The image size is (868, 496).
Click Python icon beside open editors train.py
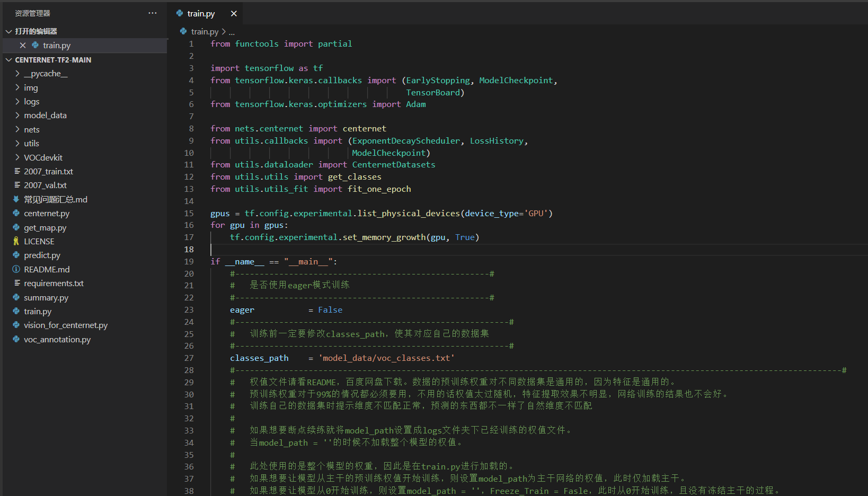coord(36,45)
